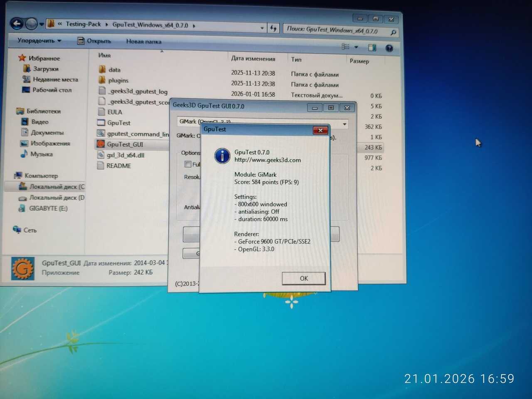This screenshot has height=399, width=532.
Task: Click the folder icon in the address bar
Action: [51, 24]
